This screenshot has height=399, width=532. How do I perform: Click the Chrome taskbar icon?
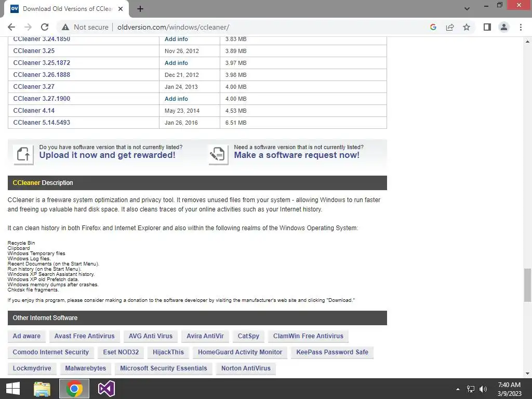(74, 389)
